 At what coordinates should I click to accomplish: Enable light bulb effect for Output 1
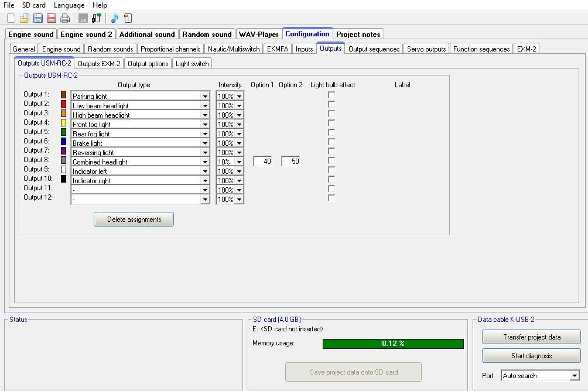click(331, 95)
